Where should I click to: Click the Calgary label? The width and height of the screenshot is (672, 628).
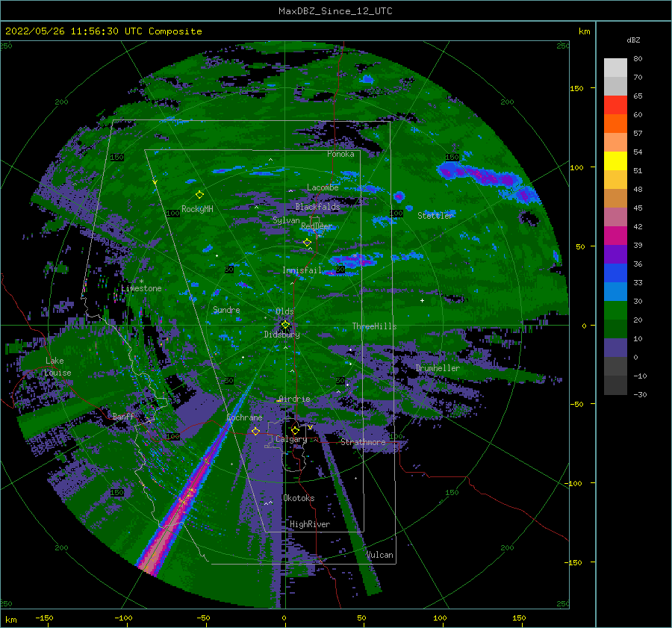pos(291,439)
